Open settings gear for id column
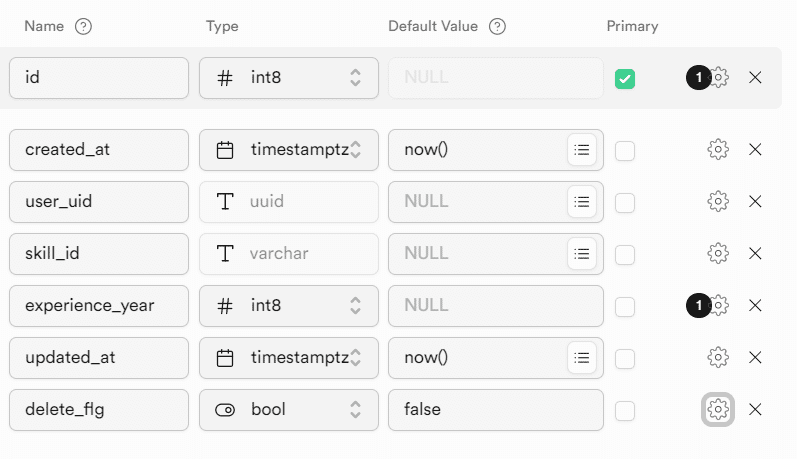This screenshot has width=797, height=459. point(719,77)
